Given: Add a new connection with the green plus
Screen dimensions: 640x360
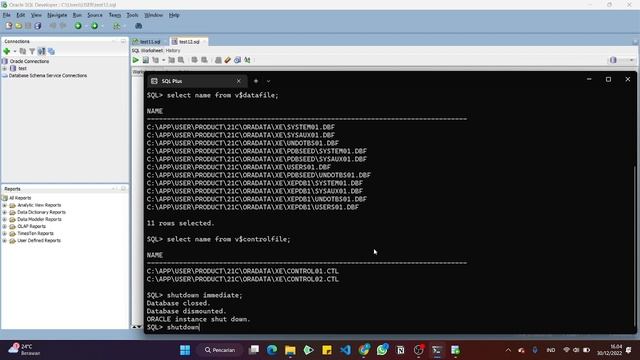Looking at the screenshot, I should click(7, 51).
